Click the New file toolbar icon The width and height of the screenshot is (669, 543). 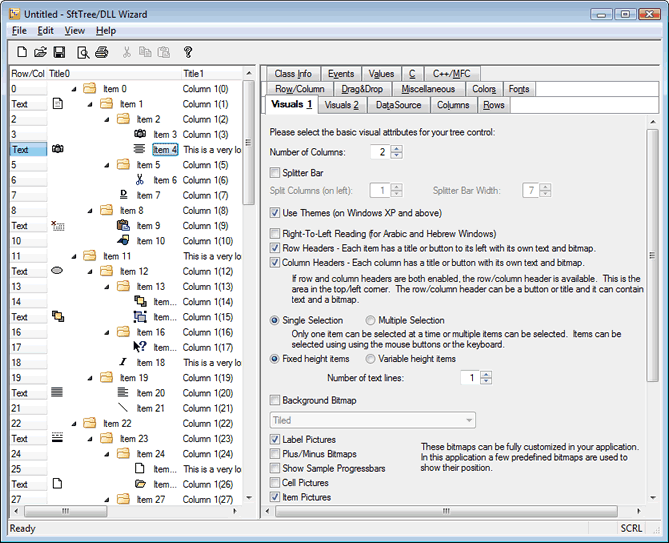click(x=21, y=52)
